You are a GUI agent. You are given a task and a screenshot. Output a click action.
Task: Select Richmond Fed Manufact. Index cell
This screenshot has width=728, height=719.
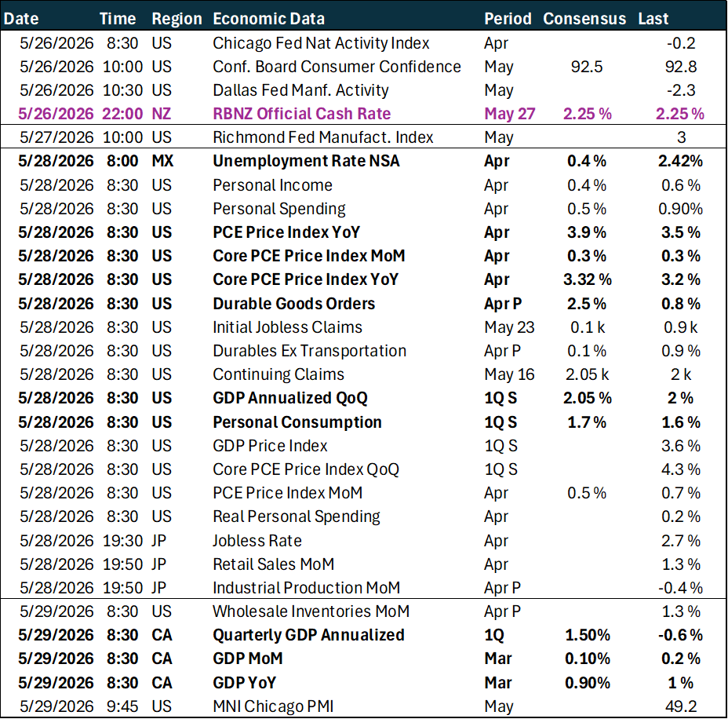click(x=322, y=137)
